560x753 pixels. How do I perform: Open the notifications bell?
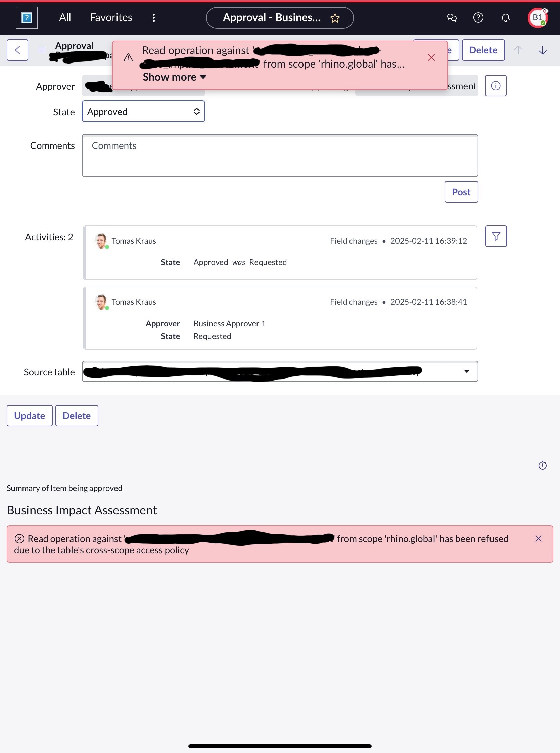click(505, 17)
